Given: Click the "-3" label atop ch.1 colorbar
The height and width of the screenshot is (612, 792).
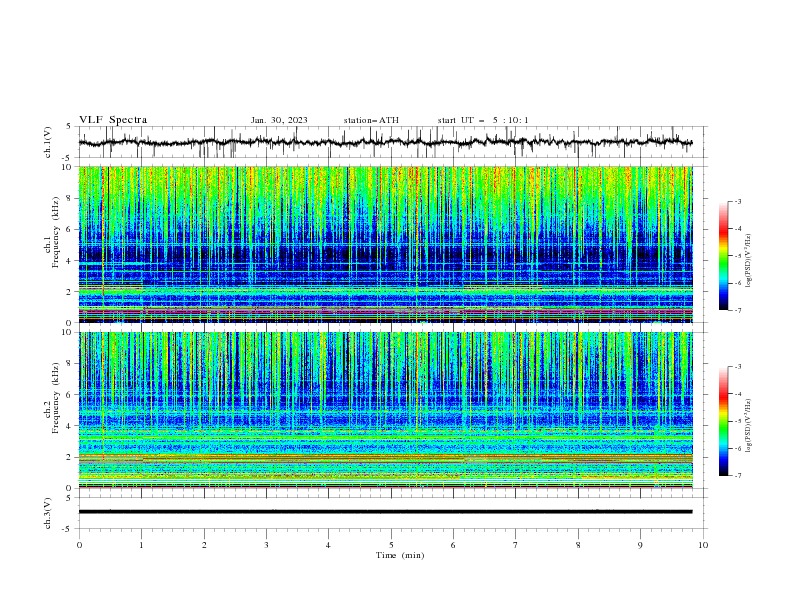Looking at the screenshot, I should [738, 201].
